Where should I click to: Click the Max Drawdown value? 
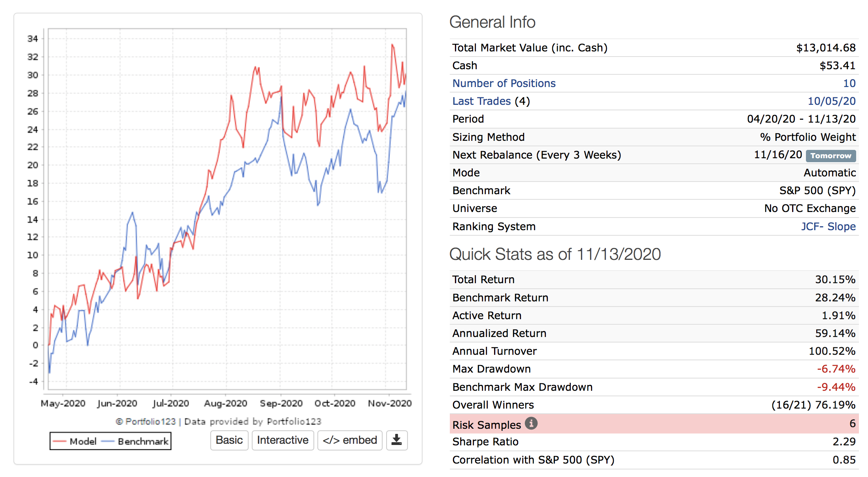click(836, 369)
